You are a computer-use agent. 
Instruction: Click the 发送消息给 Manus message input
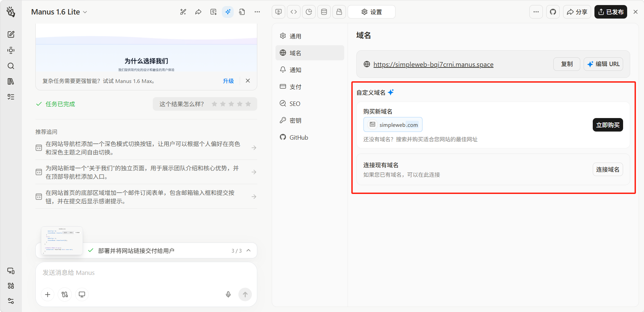(146, 273)
